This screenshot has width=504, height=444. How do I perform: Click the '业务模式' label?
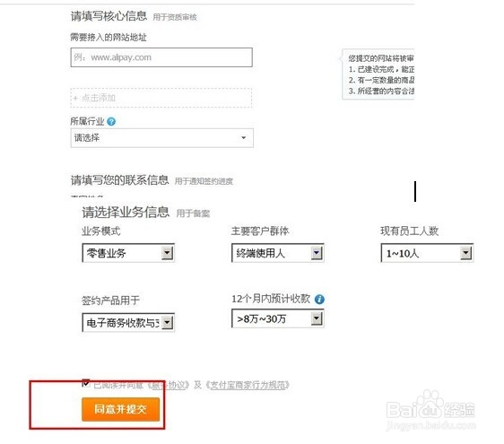(101, 231)
